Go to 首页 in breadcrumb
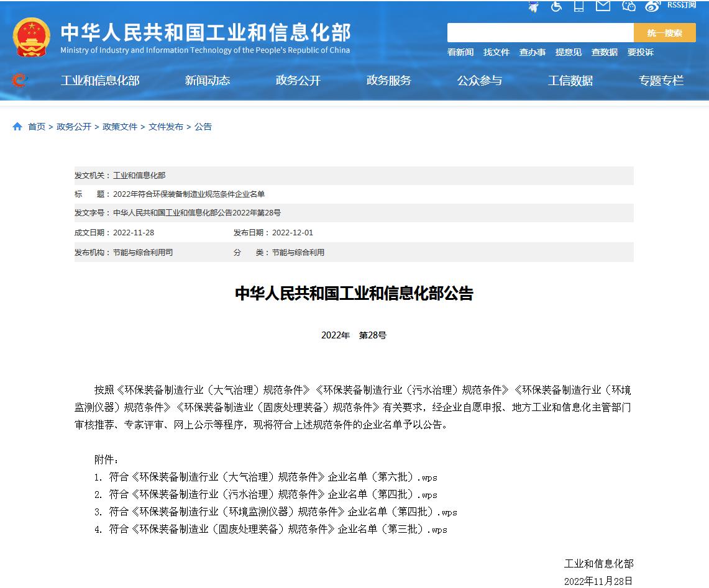709x588 pixels. (x=37, y=127)
